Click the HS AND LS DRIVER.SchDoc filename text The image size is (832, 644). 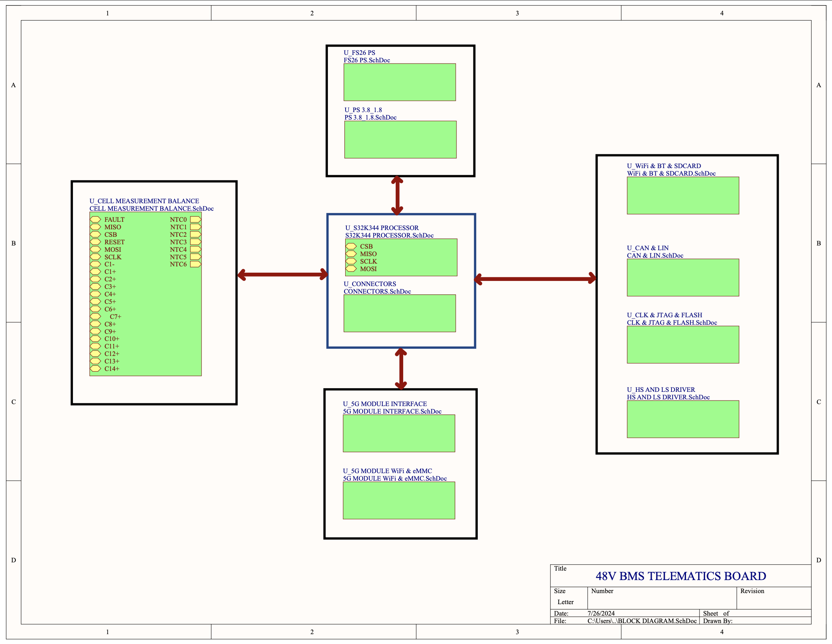(x=668, y=397)
